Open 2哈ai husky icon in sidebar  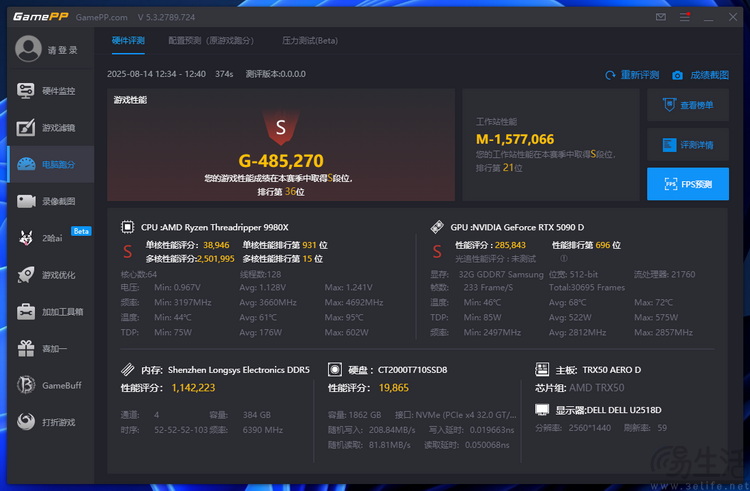(26, 238)
